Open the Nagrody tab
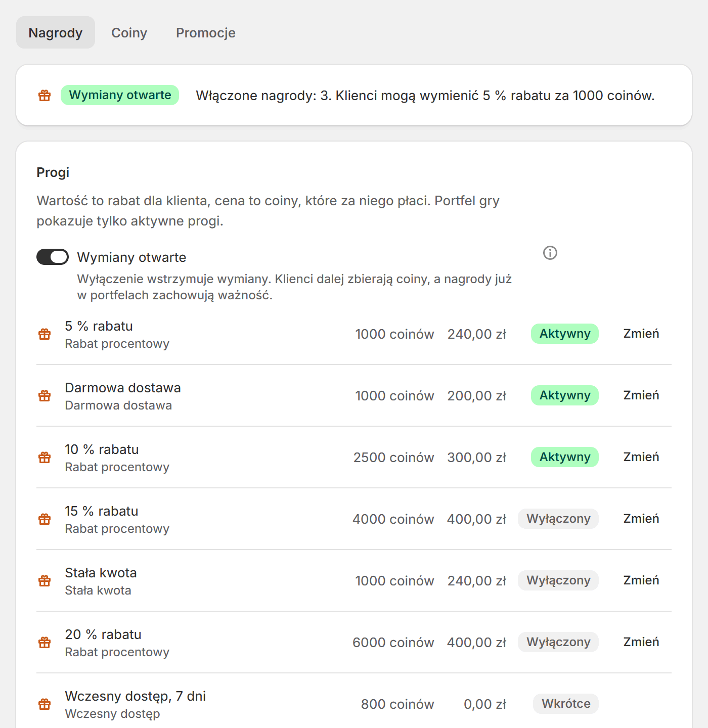 click(56, 32)
